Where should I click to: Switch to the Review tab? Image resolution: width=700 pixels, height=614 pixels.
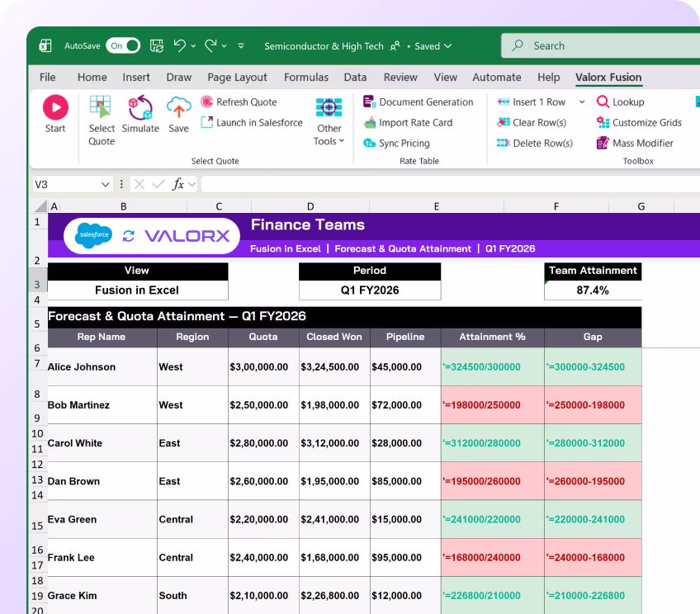point(400,78)
